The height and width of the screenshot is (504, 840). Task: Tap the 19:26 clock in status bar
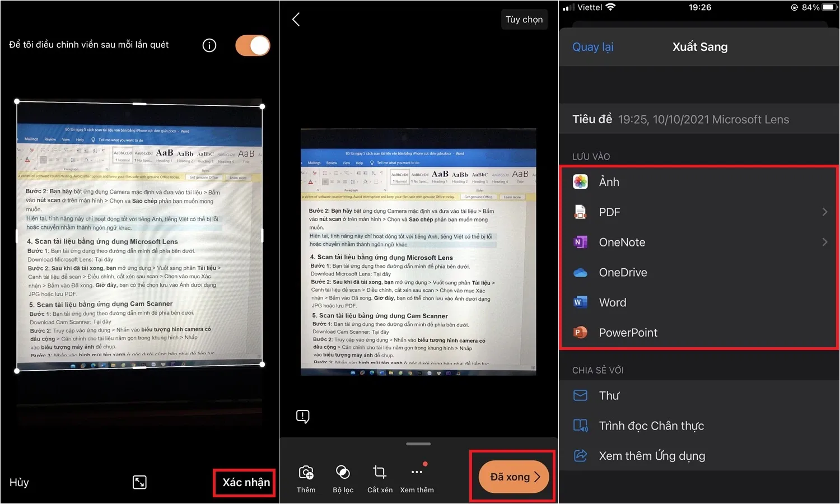tap(700, 7)
